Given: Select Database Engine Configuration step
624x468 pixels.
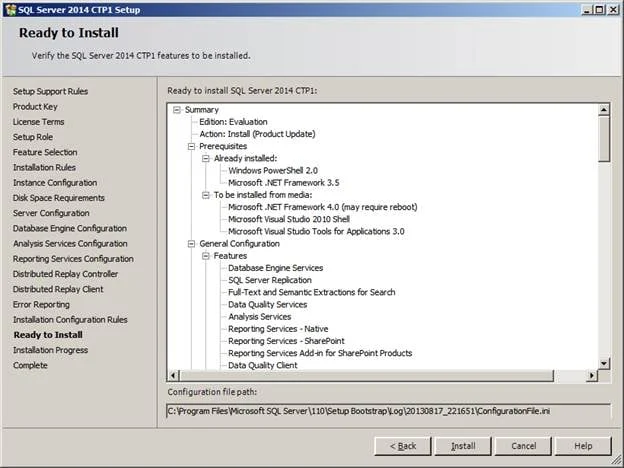Looking at the screenshot, I should click(70, 228).
